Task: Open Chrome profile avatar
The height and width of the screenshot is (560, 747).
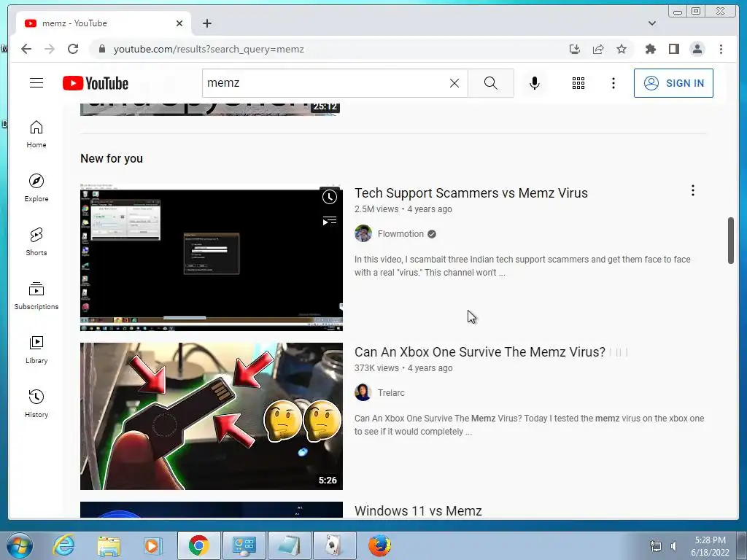Action: pos(697,49)
